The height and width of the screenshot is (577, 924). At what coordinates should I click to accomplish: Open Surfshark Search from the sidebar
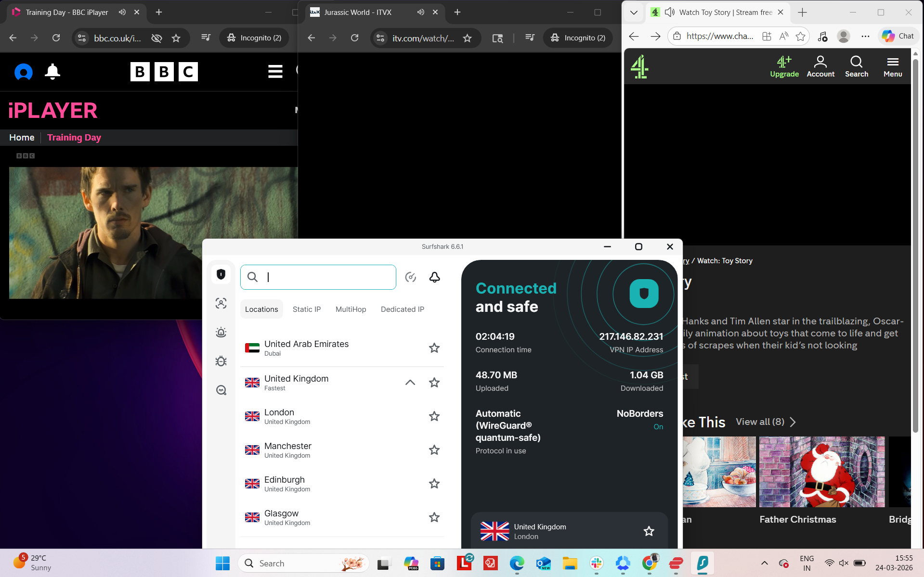click(221, 390)
